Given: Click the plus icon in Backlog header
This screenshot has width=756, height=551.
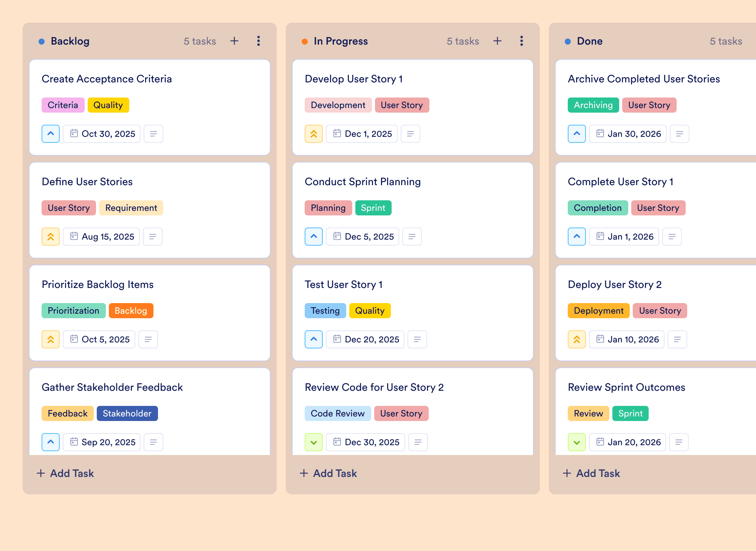Looking at the screenshot, I should coord(234,41).
